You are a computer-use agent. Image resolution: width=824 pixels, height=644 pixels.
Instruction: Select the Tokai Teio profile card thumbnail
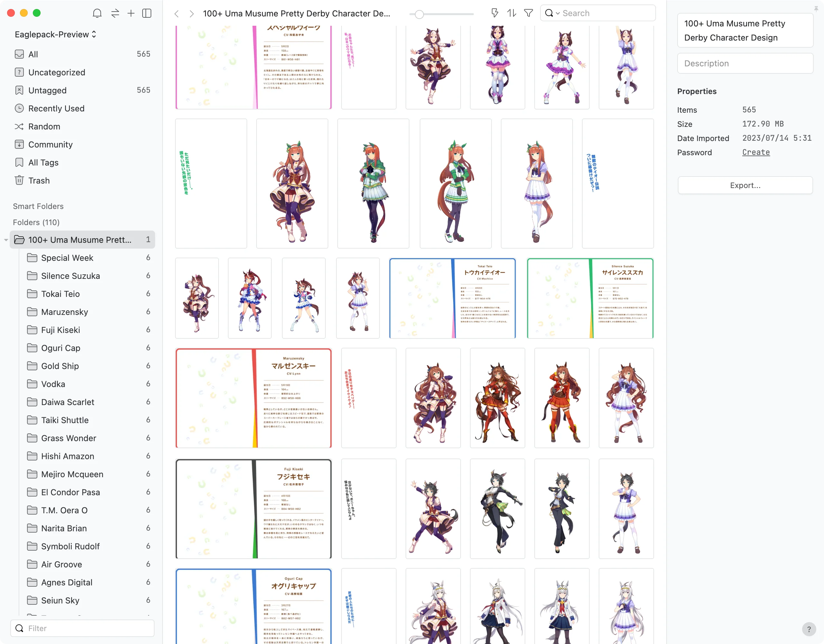pyautogui.click(x=452, y=298)
